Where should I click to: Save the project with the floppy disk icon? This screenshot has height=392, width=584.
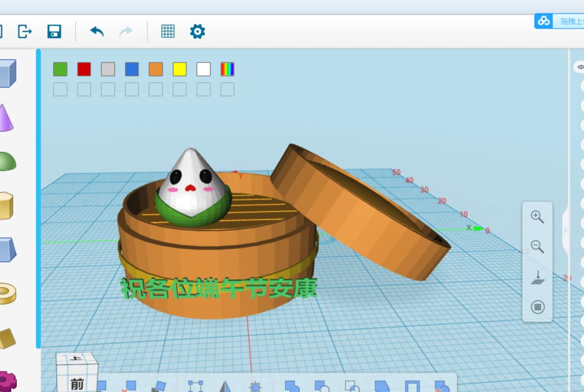click(55, 31)
